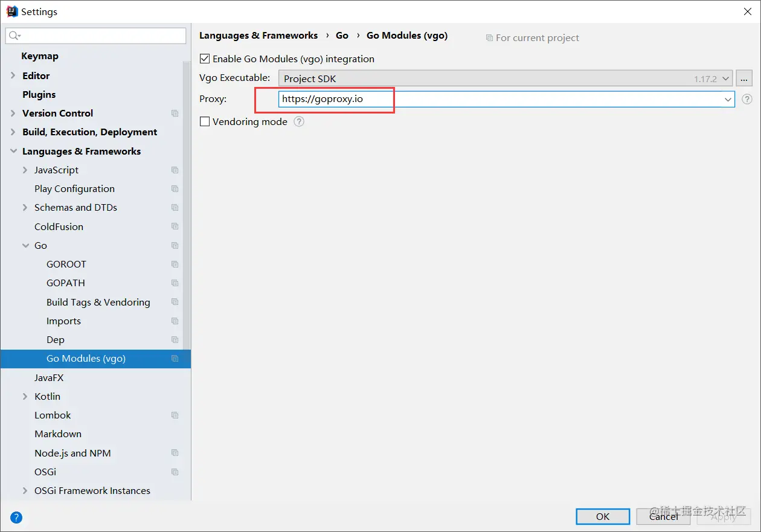Click the project-level icon on GOPATH row
This screenshot has height=532, width=761.
point(175,283)
